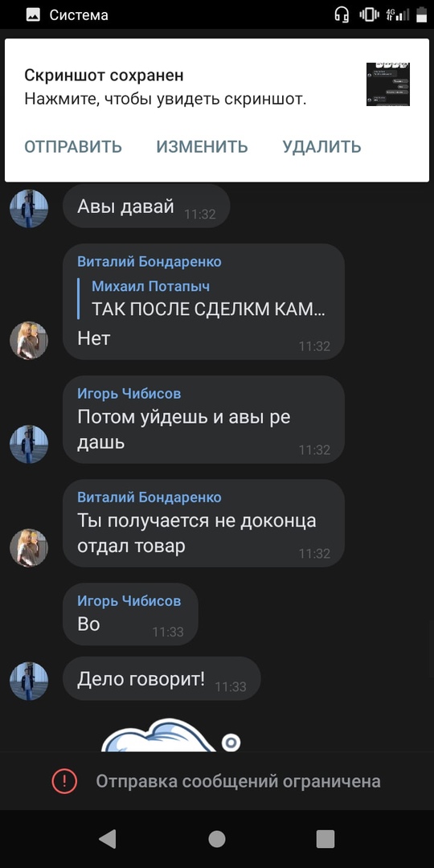Tap the red exclamation warning icon
Screen dimensions: 434x868
65,781
